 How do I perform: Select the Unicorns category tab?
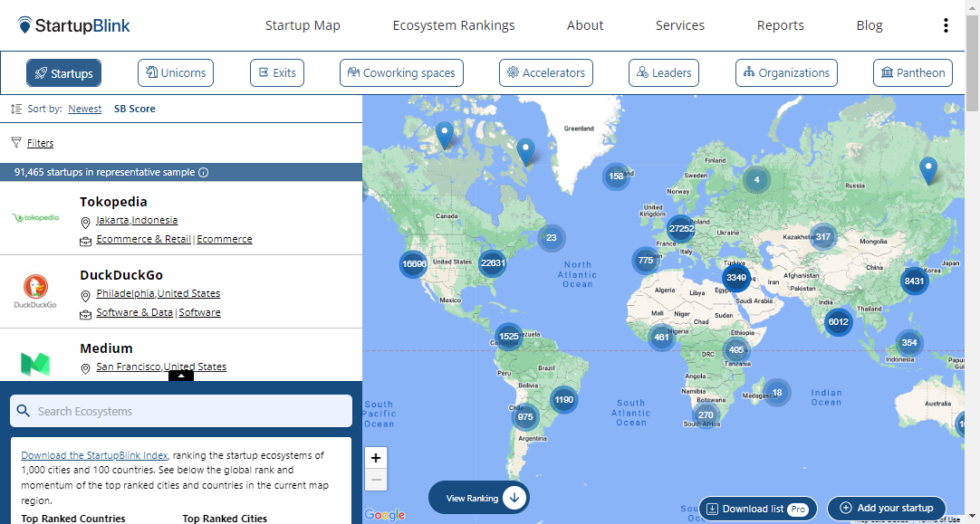click(176, 73)
